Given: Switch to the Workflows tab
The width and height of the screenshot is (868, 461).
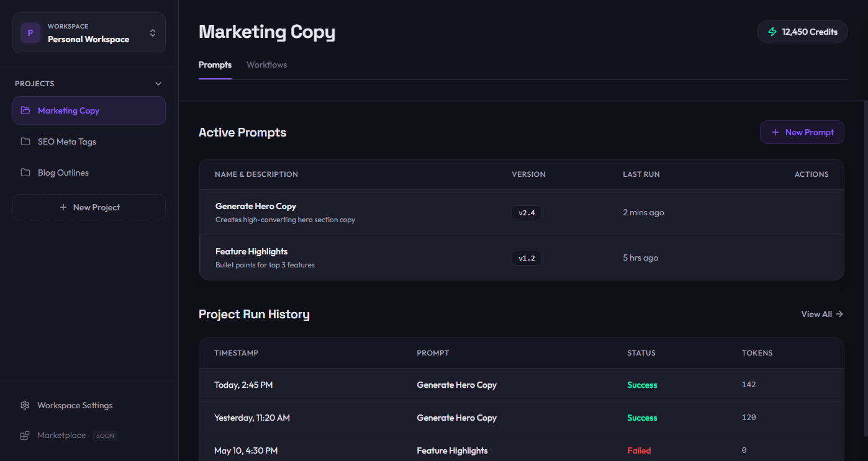Looking at the screenshot, I should coord(267,65).
